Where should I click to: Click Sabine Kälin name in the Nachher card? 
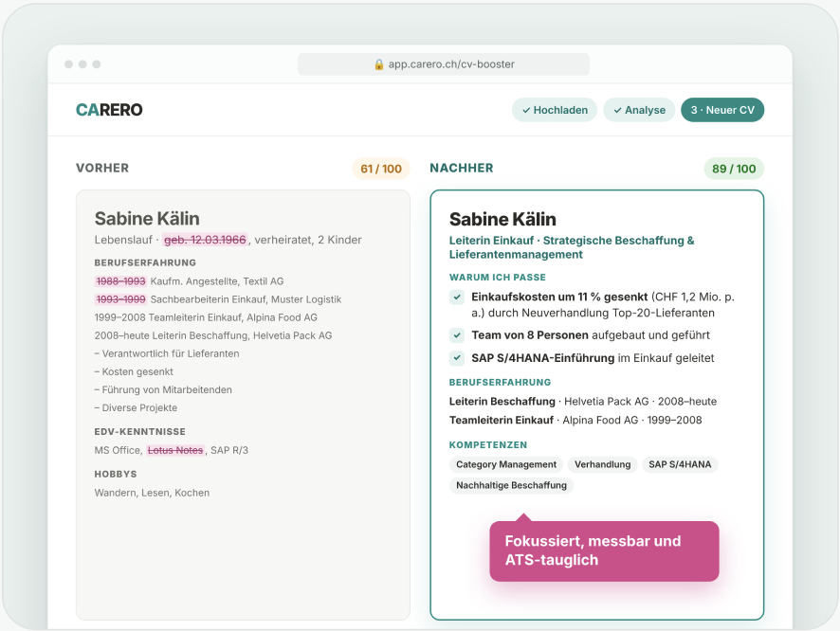click(x=502, y=219)
